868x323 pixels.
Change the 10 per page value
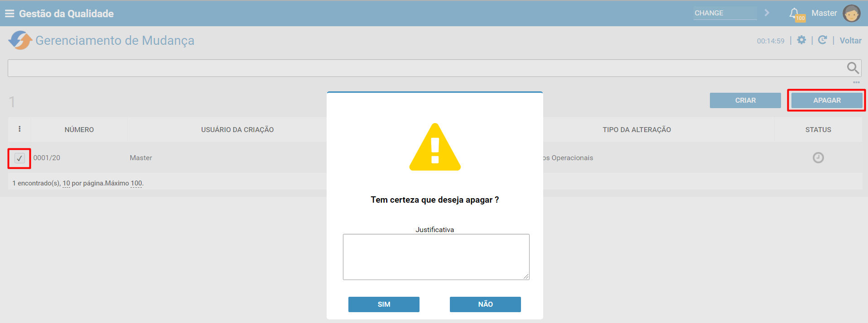pos(66,183)
